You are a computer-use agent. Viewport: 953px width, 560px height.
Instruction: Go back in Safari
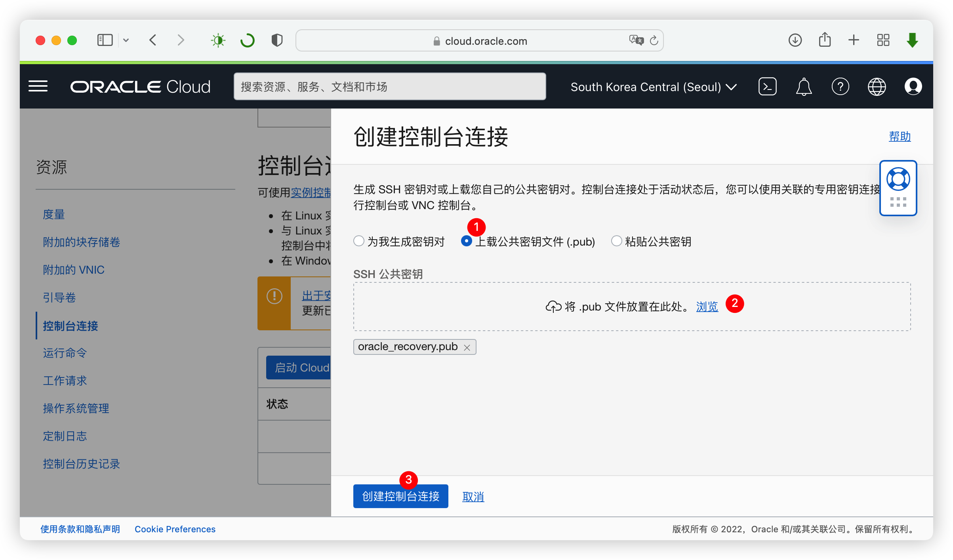(153, 40)
